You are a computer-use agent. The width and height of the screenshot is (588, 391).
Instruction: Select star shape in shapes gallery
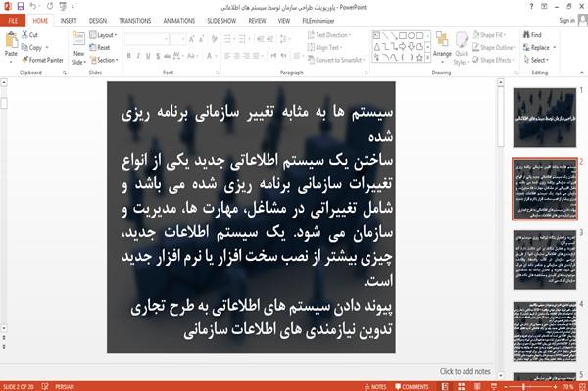[420, 58]
